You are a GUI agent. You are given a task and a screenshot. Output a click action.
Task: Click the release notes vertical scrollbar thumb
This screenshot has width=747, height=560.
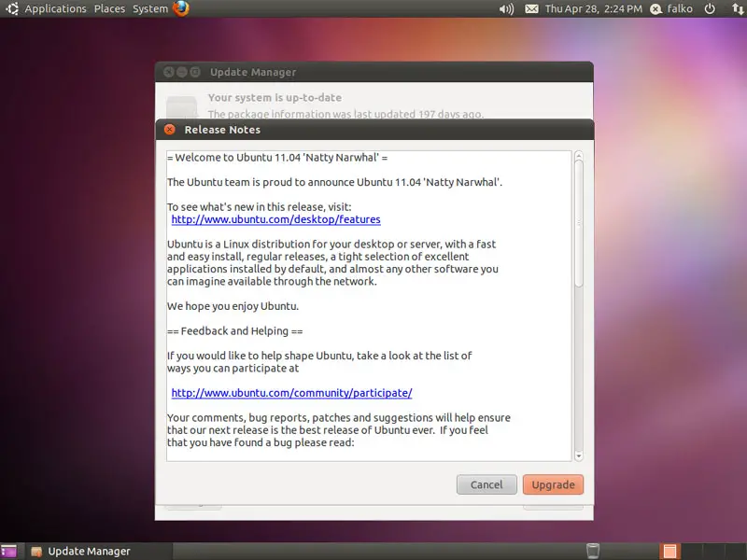[579, 224]
